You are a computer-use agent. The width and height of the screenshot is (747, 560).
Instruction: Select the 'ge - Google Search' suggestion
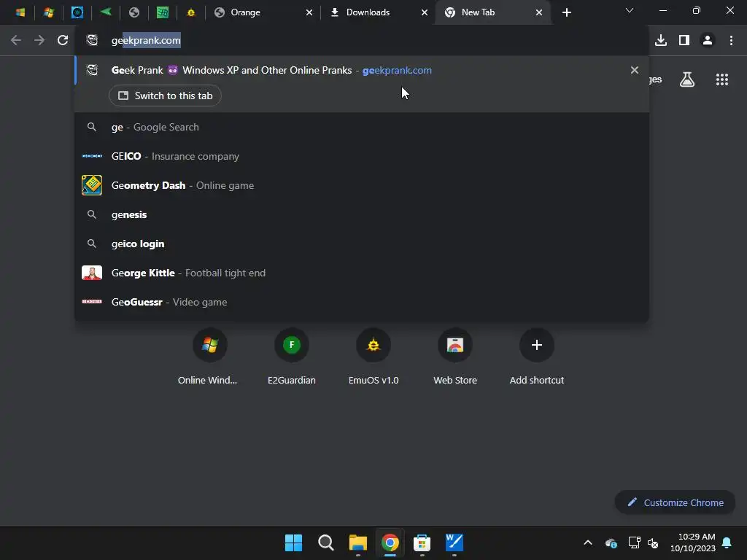coord(362,127)
